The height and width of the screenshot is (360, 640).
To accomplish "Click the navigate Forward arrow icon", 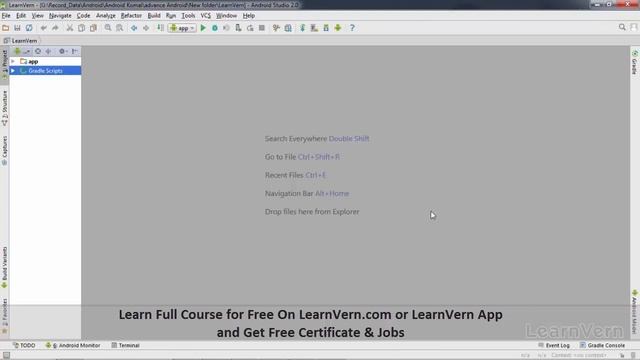I will click(146, 28).
